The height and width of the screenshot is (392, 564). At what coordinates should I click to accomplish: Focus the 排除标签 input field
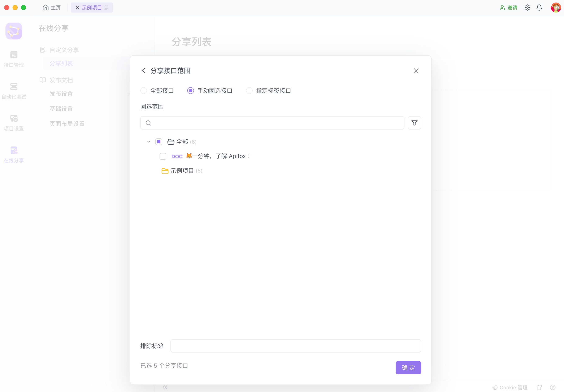296,346
